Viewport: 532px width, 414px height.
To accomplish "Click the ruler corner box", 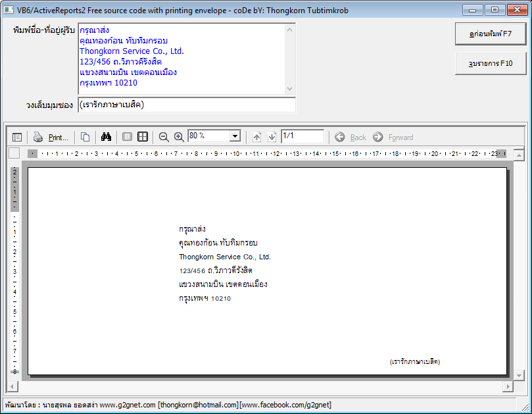I will click(x=14, y=153).
